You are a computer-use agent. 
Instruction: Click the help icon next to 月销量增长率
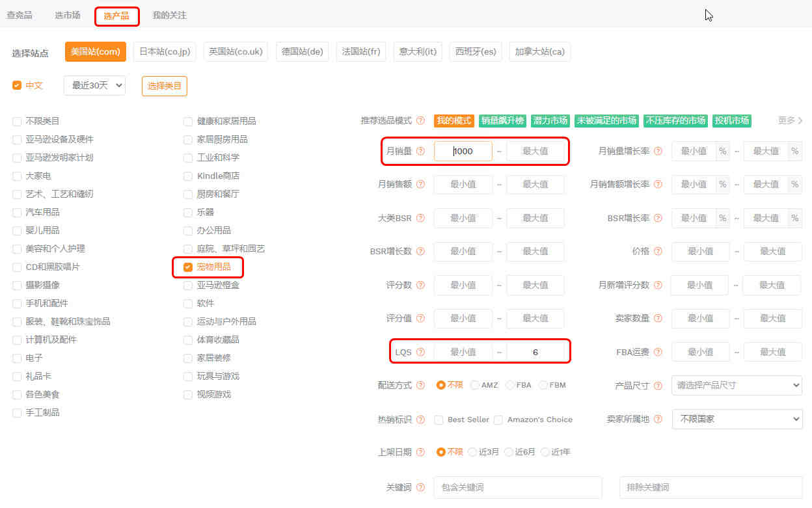[x=658, y=151]
